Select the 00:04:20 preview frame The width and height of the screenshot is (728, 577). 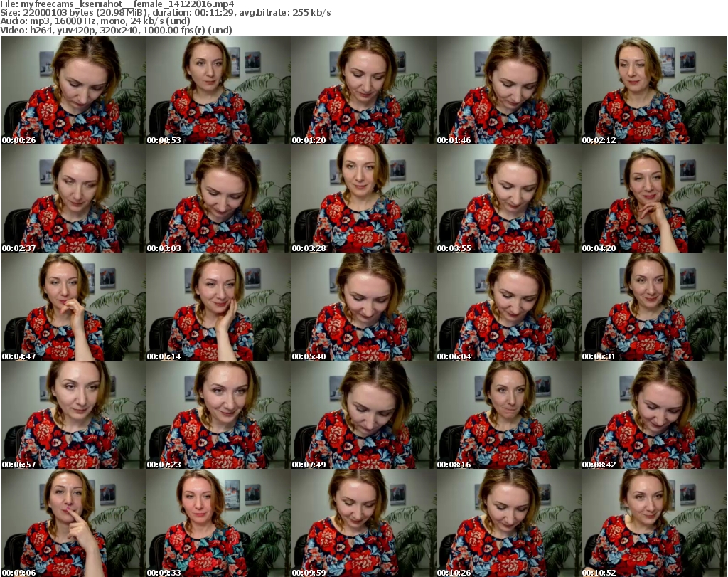[653, 198]
